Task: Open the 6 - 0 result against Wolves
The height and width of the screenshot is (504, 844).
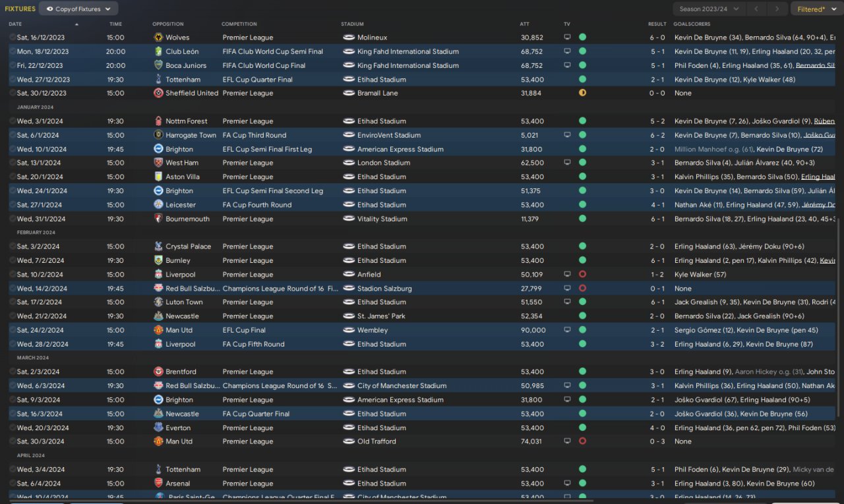Action: tap(657, 38)
